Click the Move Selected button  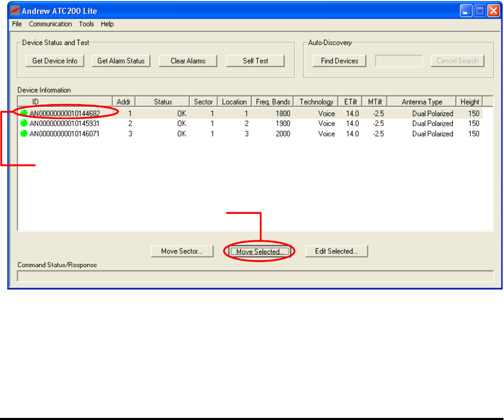click(258, 252)
